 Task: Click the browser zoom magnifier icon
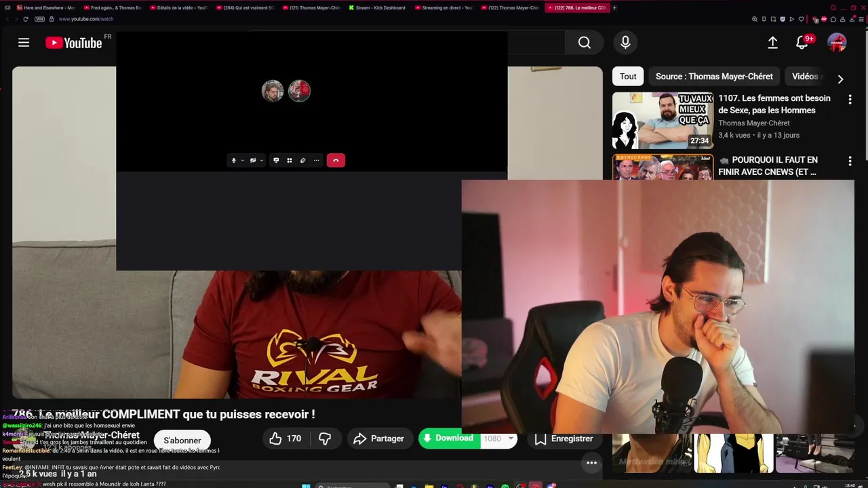click(754, 19)
